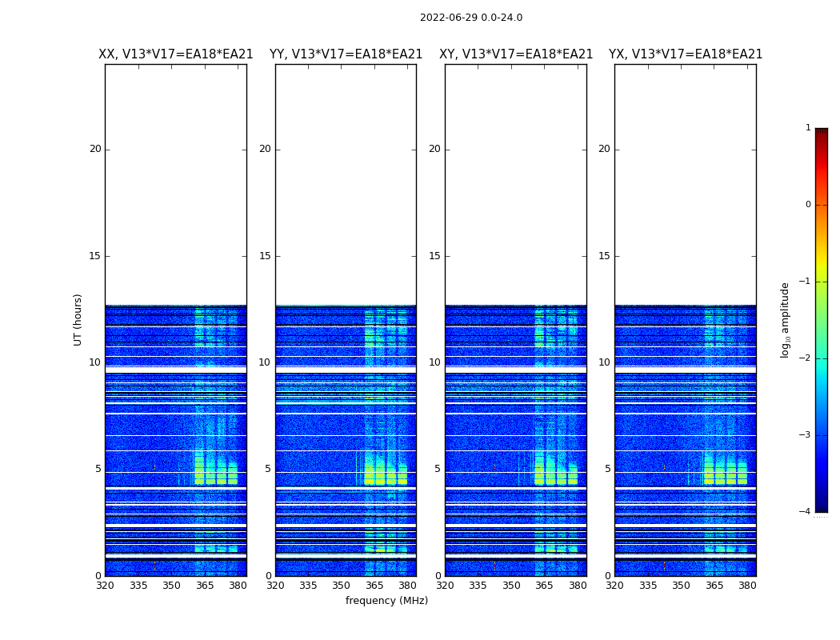Click the colorbar tick label '0'
The width and height of the screenshot is (840, 640).
coord(807,205)
